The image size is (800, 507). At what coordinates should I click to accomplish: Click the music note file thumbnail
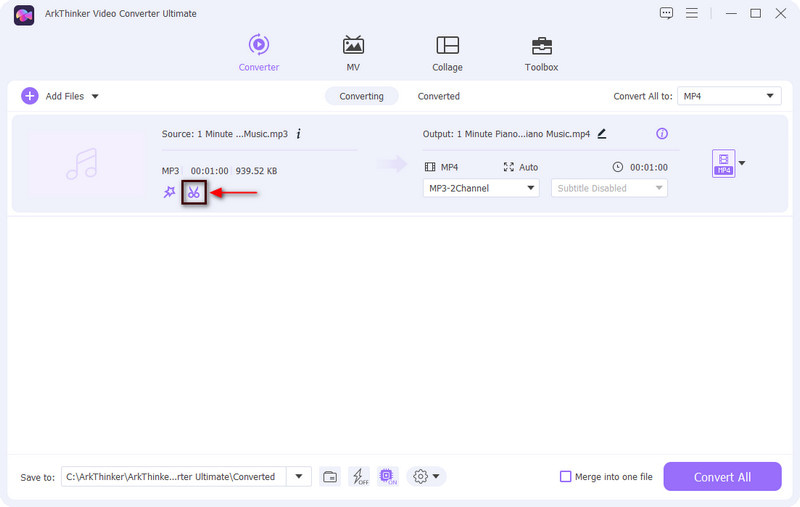(x=87, y=164)
